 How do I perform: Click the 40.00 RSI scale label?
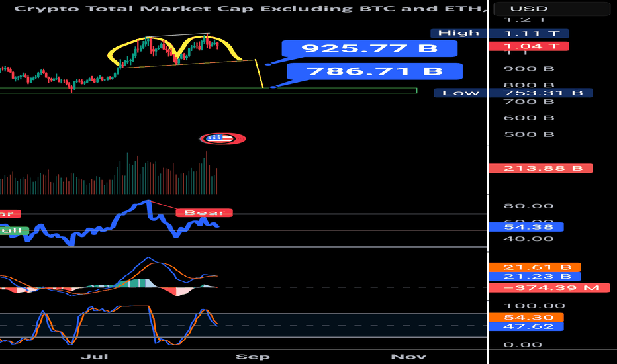[x=528, y=239]
